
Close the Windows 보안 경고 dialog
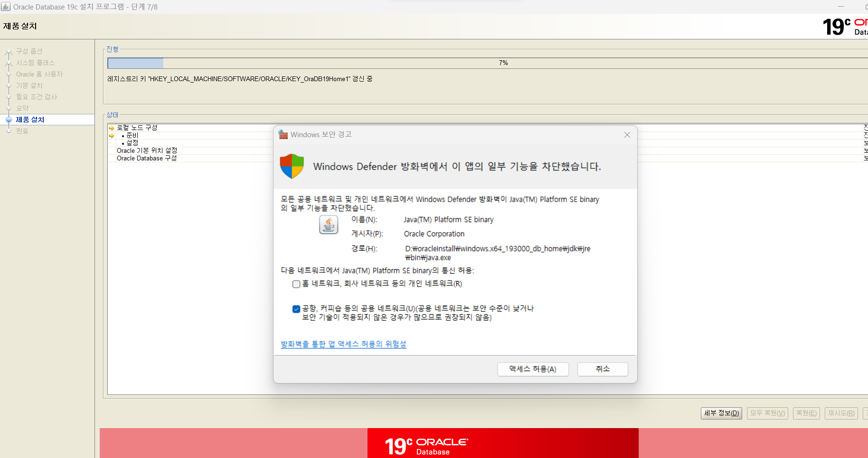pos(627,135)
